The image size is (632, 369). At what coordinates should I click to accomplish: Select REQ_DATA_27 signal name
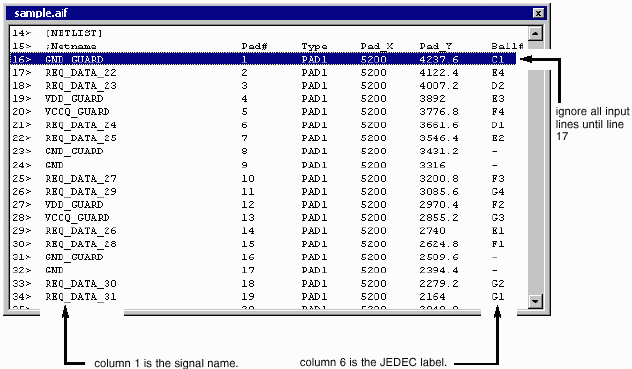[x=81, y=178]
